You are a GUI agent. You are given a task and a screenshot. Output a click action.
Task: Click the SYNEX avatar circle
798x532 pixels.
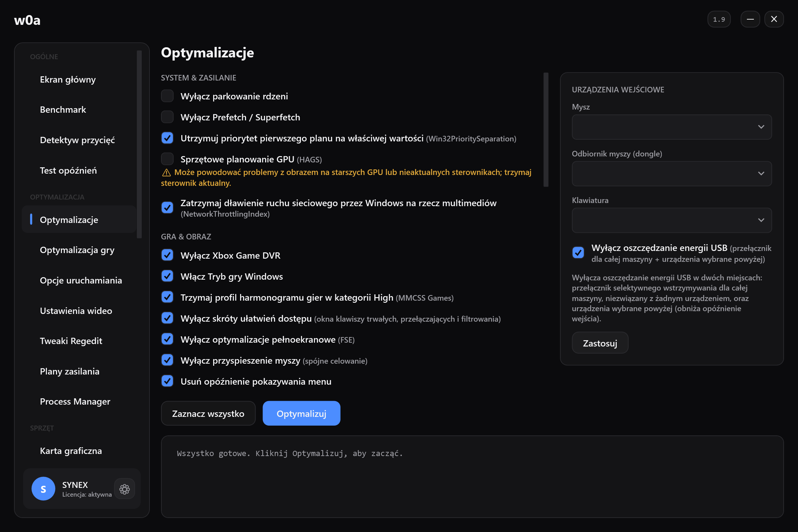tap(43, 489)
